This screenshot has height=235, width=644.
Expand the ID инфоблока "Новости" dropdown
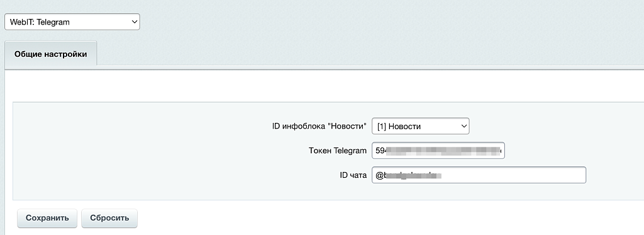click(x=420, y=127)
